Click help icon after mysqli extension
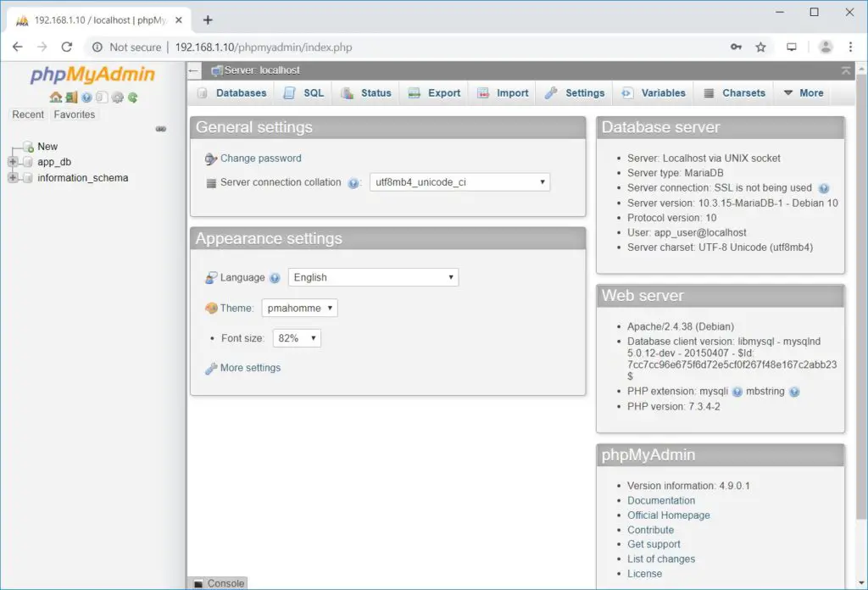Viewport: 868px width, 590px height. (737, 392)
